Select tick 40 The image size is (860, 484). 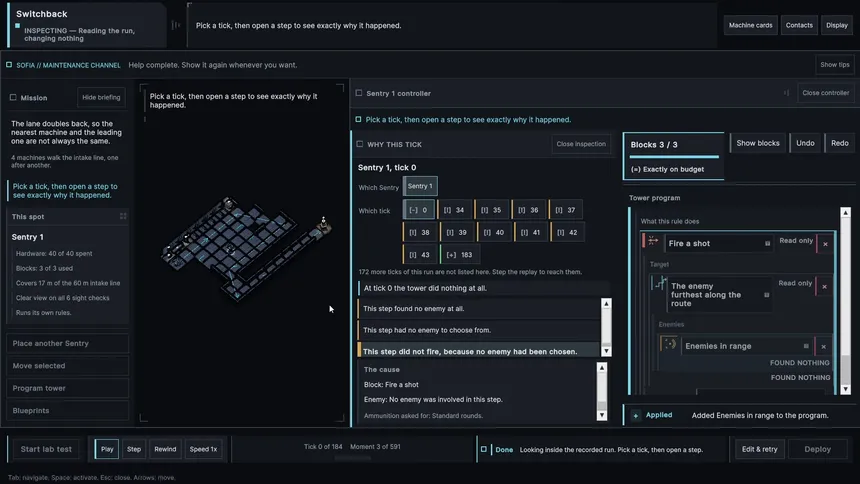494,232
